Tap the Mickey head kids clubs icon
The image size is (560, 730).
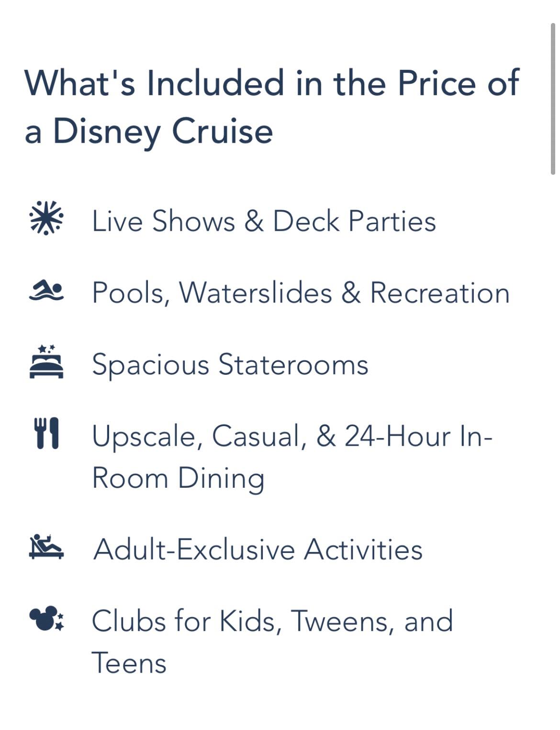coord(46,618)
